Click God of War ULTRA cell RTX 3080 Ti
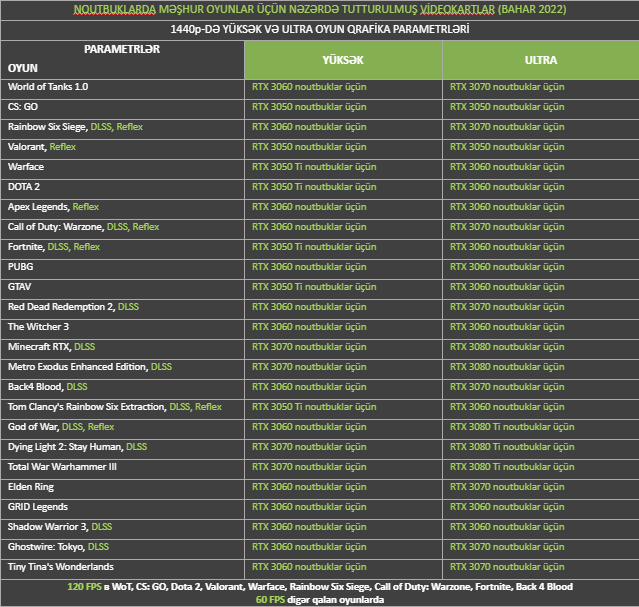 (541, 428)
